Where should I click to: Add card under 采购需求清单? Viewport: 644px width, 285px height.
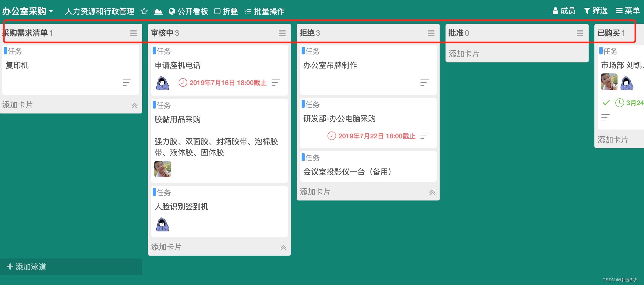(17, 105)
